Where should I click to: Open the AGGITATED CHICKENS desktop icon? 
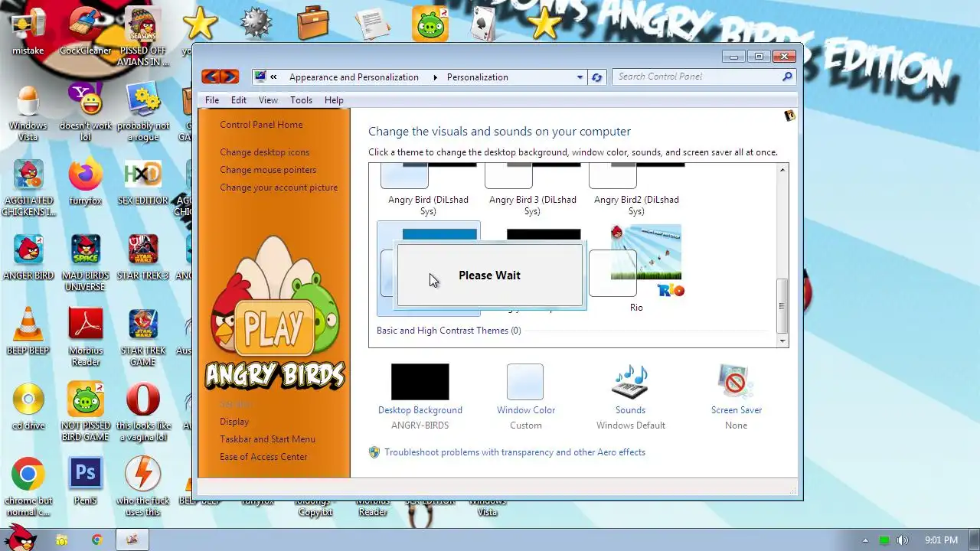point(28,186)
